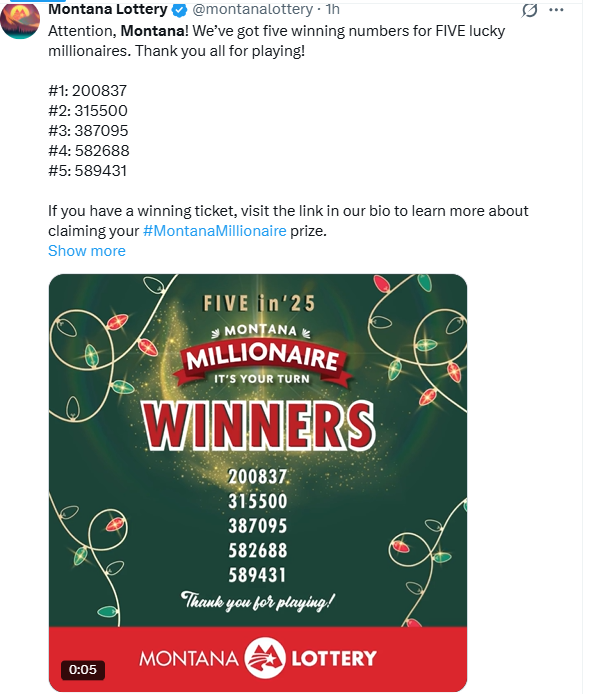
Task: Open the Grok explain-post icon
Action: coord(529,10)
